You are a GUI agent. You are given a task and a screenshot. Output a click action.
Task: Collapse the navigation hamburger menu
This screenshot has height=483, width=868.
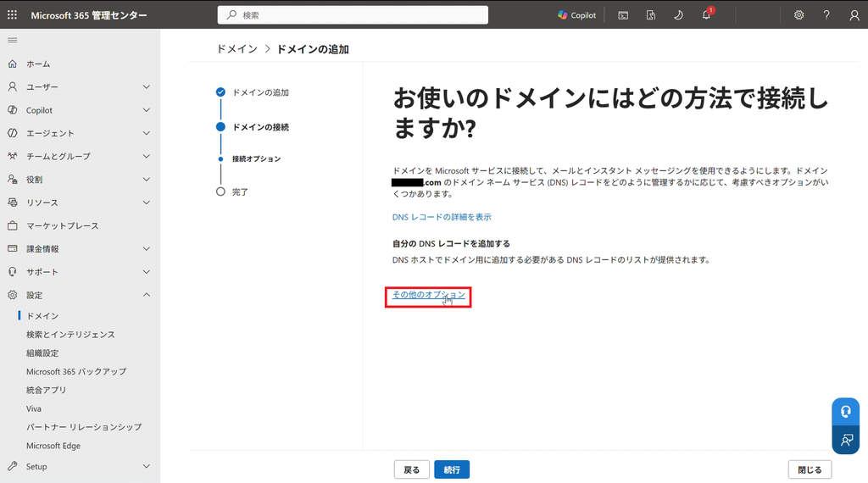[x=12, y=40]
